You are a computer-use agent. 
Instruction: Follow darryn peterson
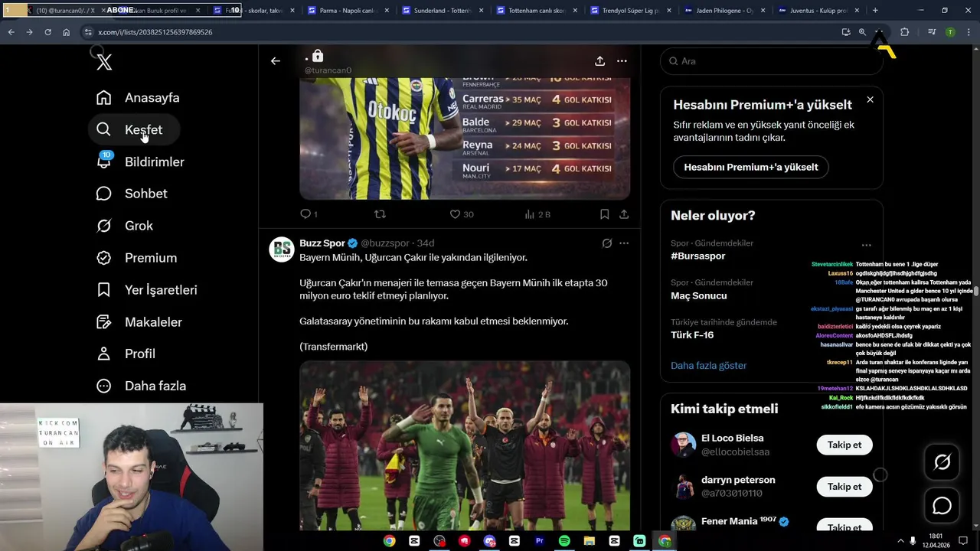click(844, 487)
